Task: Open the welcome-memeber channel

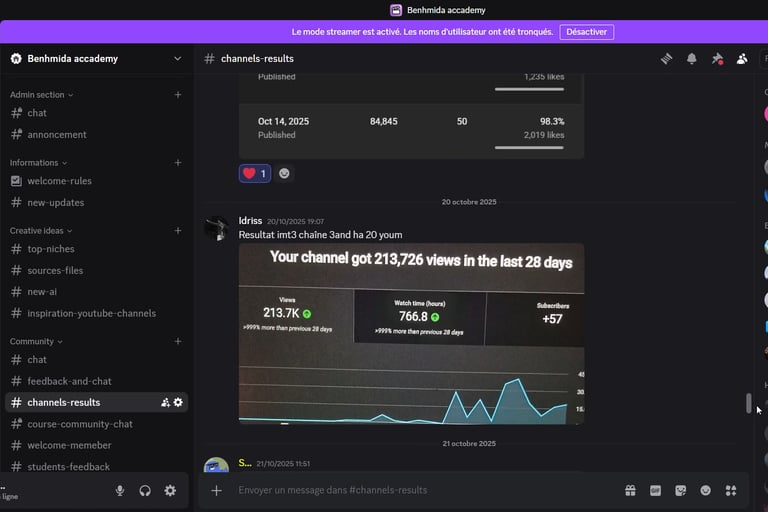Action: click(x=96, y=446)
